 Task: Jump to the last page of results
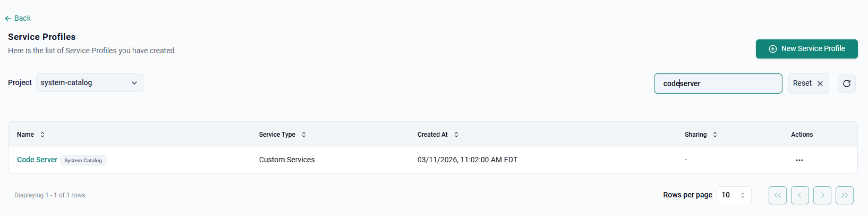(x=844, y=195)
